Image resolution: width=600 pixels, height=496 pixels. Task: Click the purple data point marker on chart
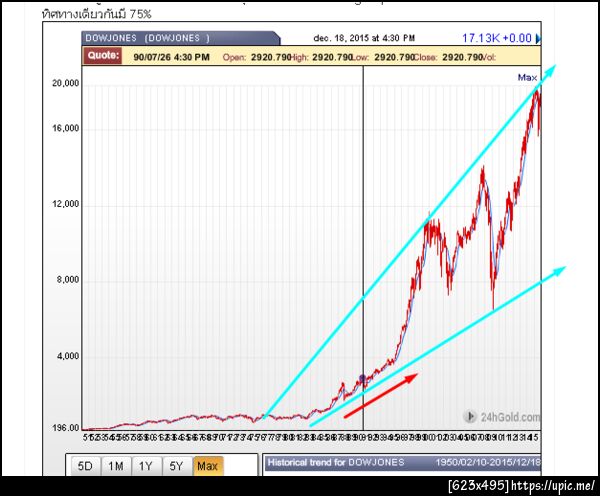pyautogui.click(x=362, y=379)
